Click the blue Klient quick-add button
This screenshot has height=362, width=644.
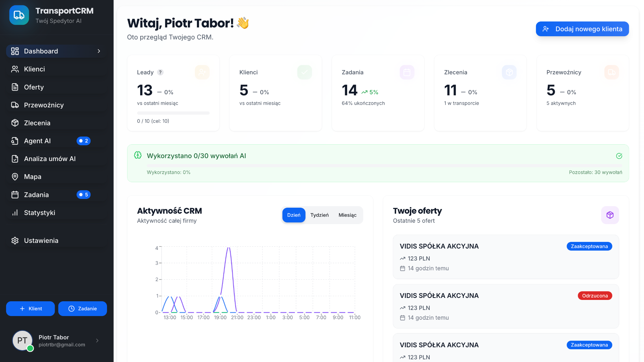click(x=30, y=309)
